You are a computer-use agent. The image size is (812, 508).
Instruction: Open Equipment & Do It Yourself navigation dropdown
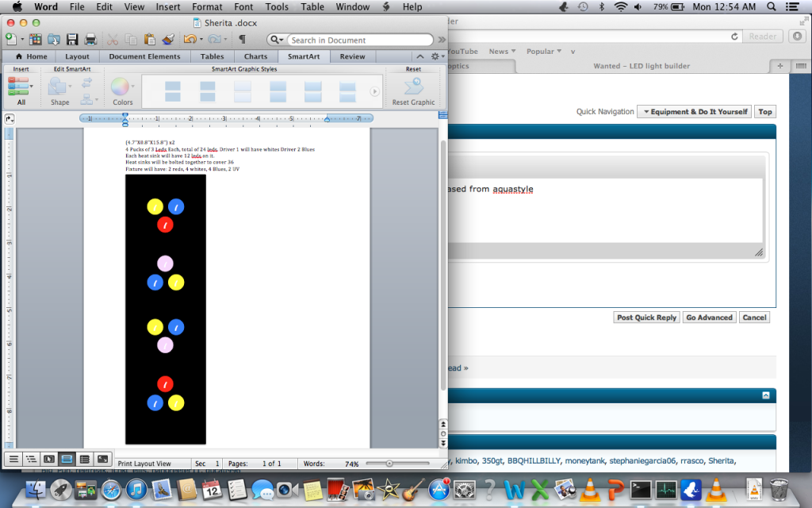point(694,112)
